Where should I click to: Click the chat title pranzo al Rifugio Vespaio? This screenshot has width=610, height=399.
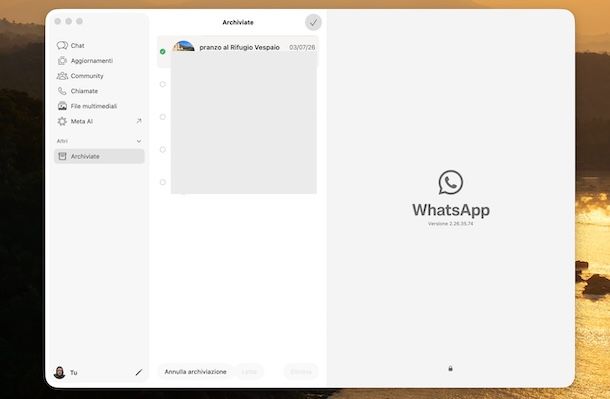239,47
